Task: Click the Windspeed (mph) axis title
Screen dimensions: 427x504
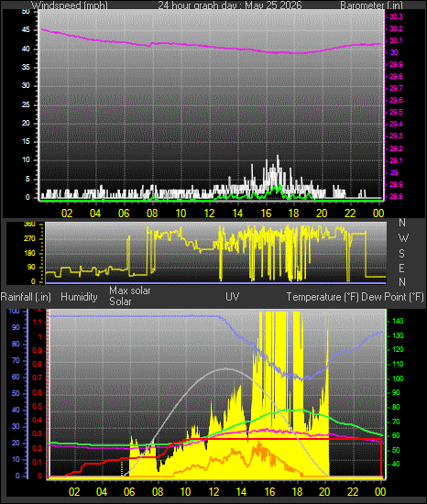Action: click(x=70, y=5)
